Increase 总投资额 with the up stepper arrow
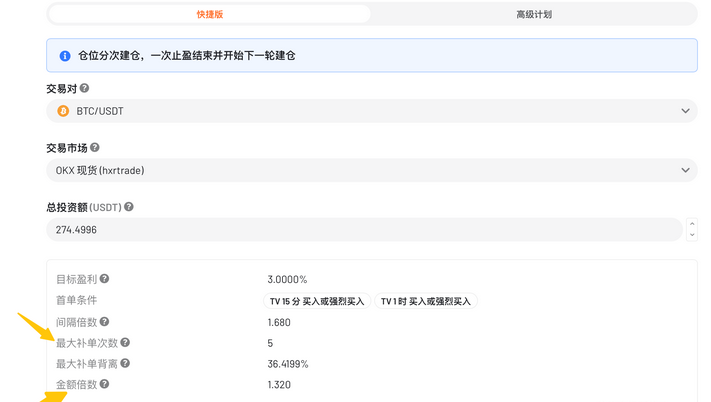 [692, 224]
